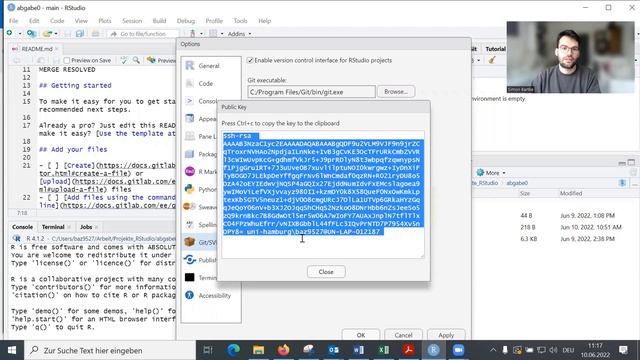Click the broom clear icon in Environment pane
This screenshot has height=360, width=640.
tap(492, 60)
